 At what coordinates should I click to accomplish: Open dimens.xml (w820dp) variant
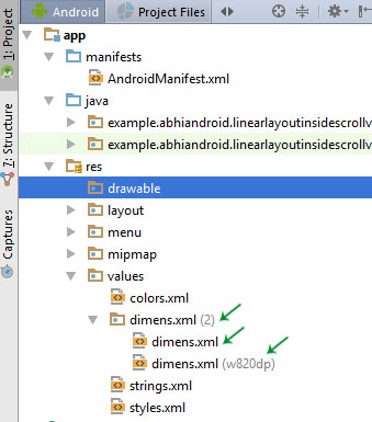213,364
